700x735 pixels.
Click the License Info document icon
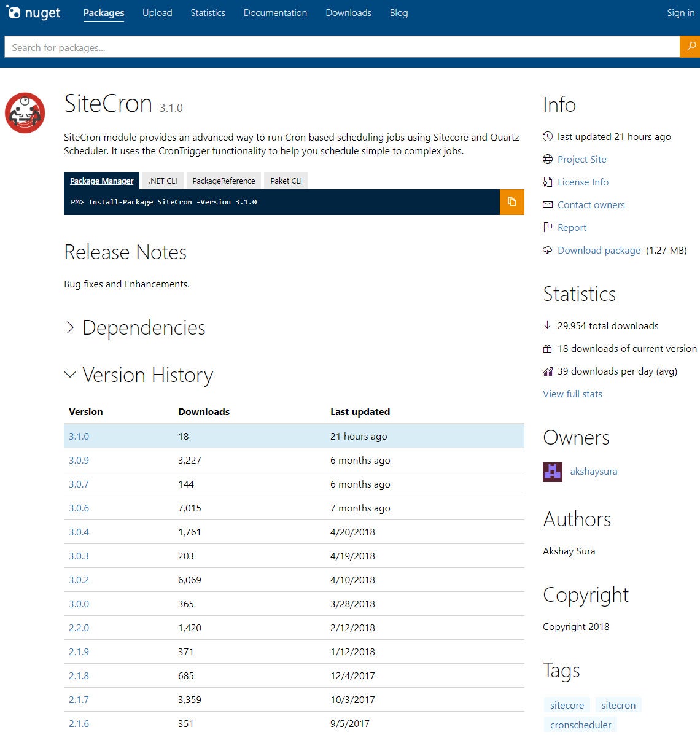tap(548, 182)
